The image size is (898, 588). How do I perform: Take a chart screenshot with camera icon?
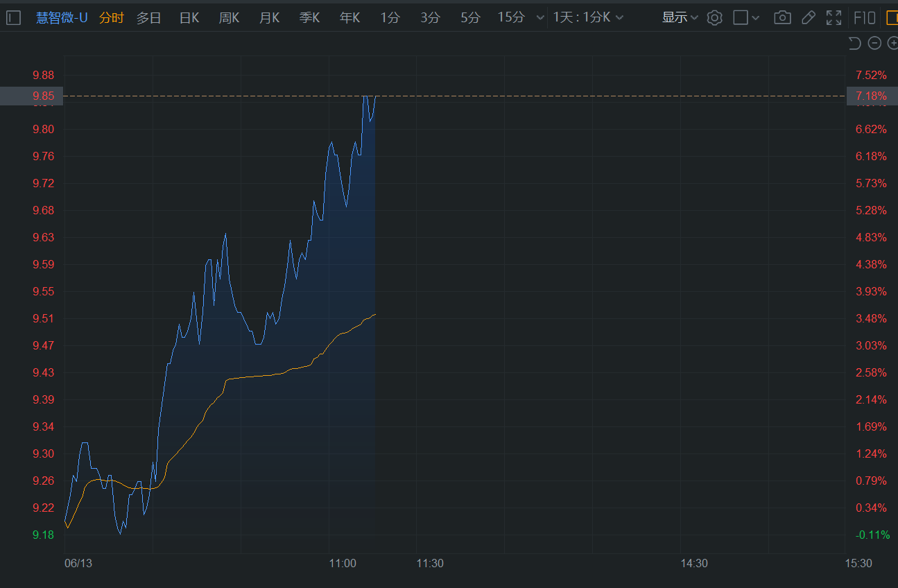tap(782, 18)
